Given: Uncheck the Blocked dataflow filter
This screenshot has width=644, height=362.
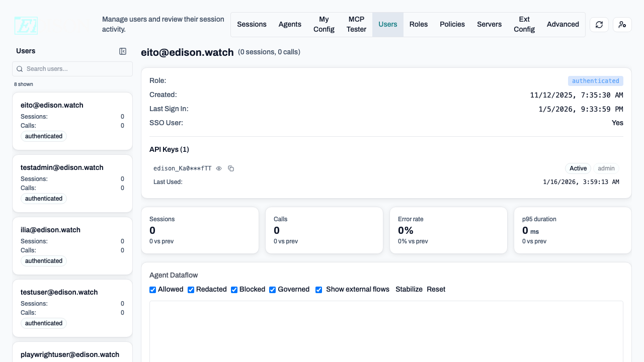Looking at the screenshot, I should (234, 290).
